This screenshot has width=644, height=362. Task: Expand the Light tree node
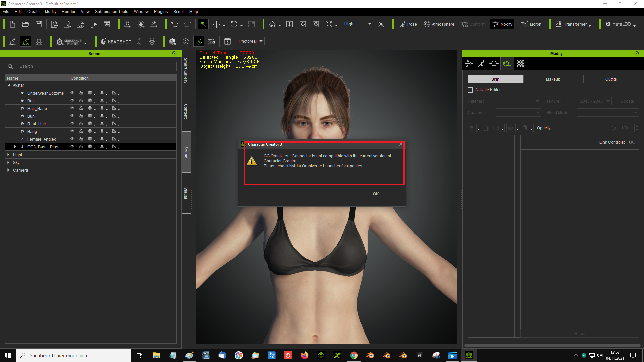tap(8, 155)
